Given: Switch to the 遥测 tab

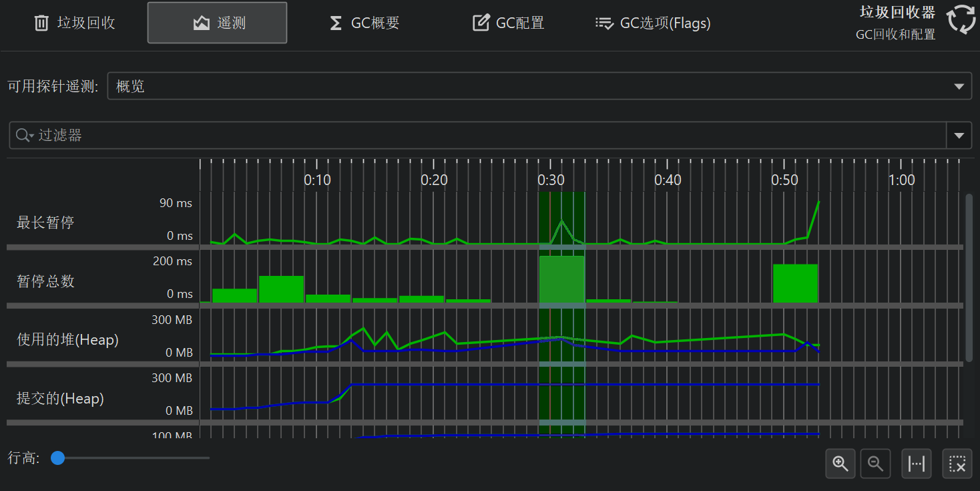Looking at the screenshot, I should pyautogui.click(x=217, y=23).
